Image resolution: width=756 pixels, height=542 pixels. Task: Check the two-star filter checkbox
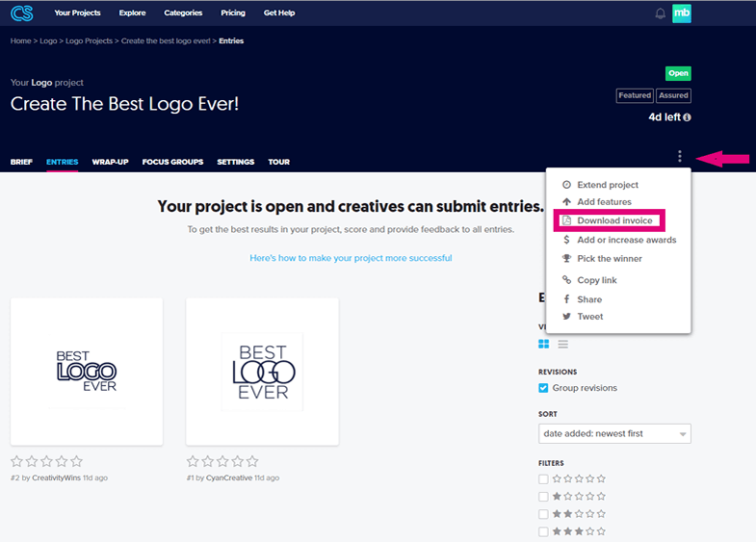point(543,513)
